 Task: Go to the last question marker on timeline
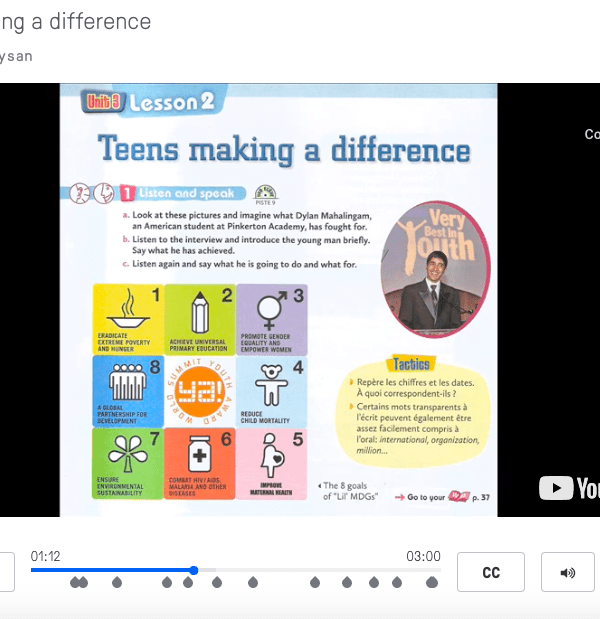(x=432, y=582)
